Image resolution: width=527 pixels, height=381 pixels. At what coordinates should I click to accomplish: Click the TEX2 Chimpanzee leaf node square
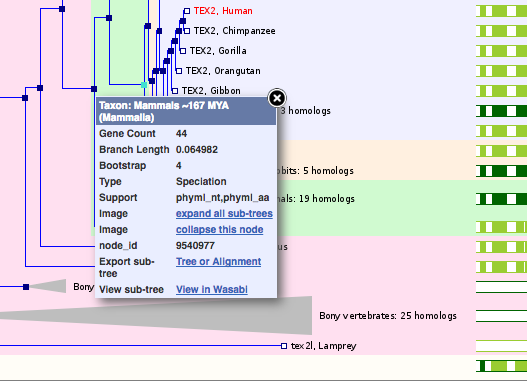point(187,31)
